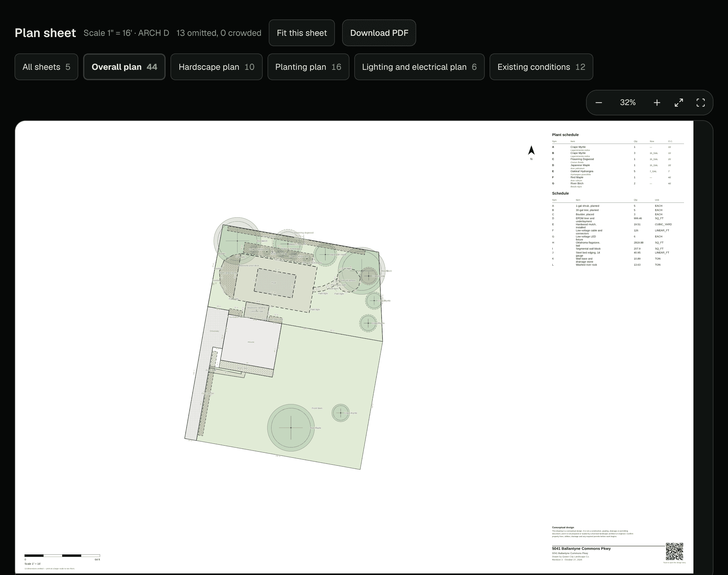Screen dimensions: 728x575
Task: Click the Plant schedule heading
Action: tap(565, 135)
